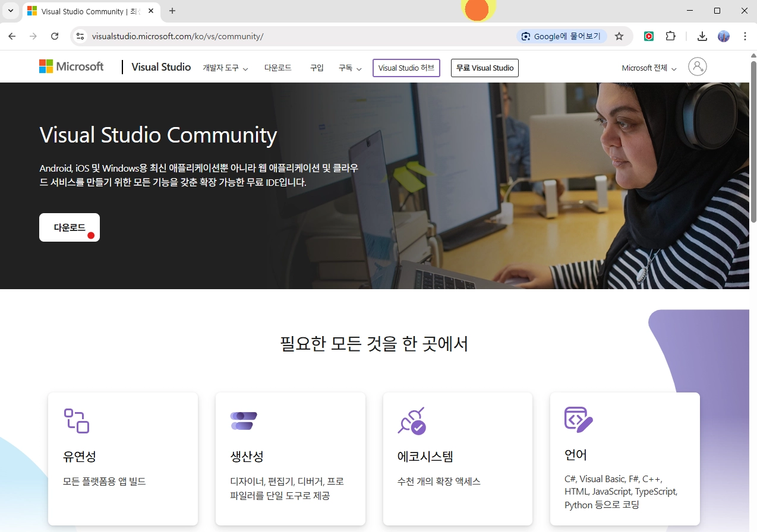
Task: Click the 'Visual Studio Community' hero title
Action: (158, 135)
